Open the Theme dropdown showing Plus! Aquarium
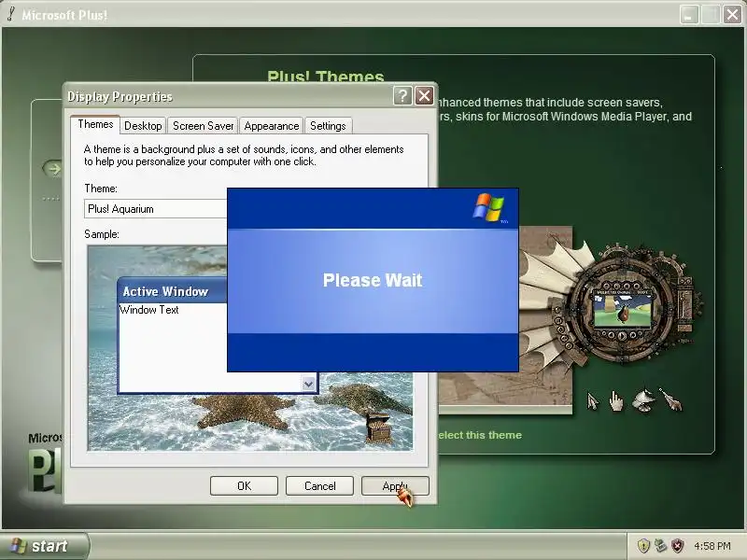747x560 pixels. (156, 208)
